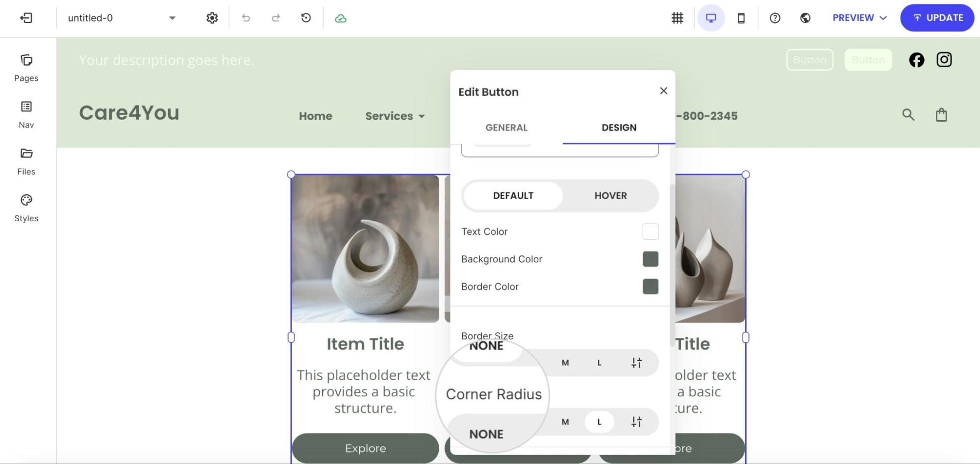Screen dimensions: 980x464
Task: Select the vases image on right card
Action: [710, 249]
